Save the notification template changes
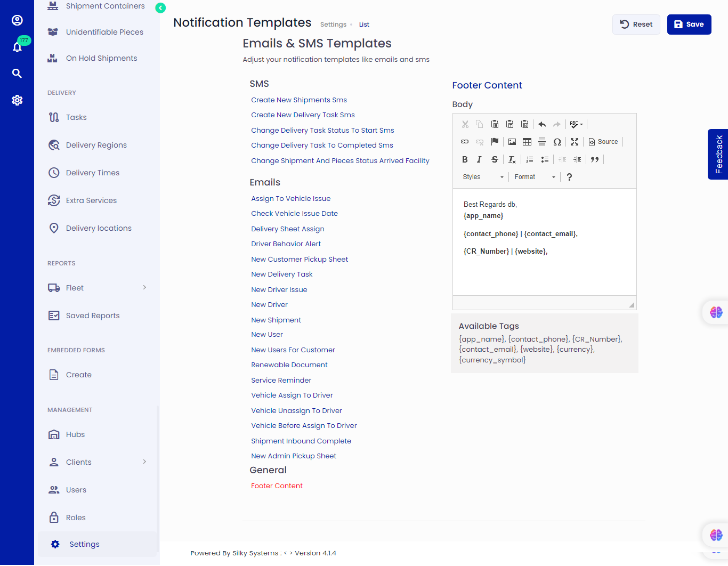 point(689,24)
